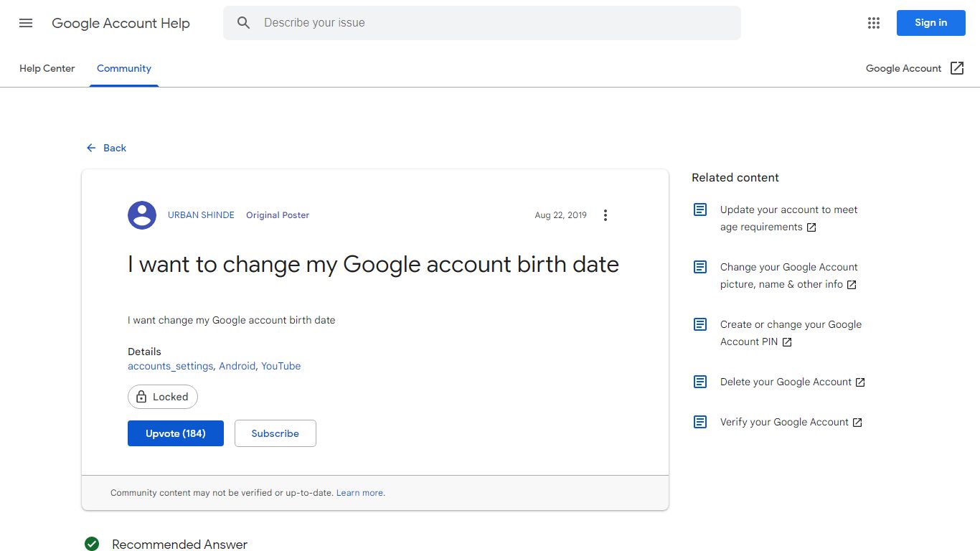This screenshot has width=980, height=551.
Task: Open Update your account to meet age requirements
Action: 788,218
